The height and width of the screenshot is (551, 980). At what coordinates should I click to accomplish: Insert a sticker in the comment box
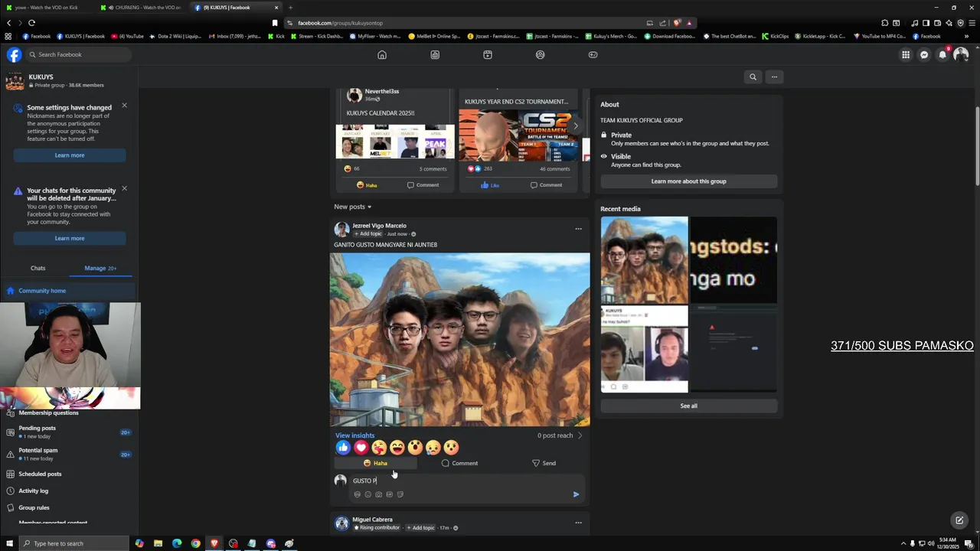400,494
